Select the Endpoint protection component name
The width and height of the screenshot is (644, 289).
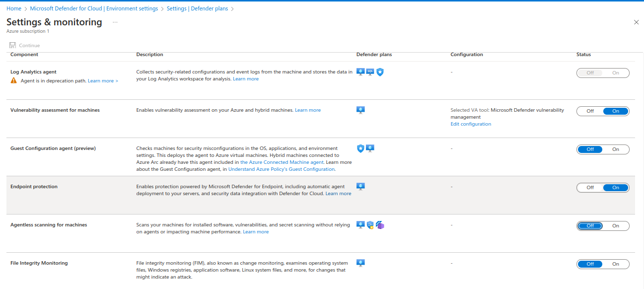(34, 187)
